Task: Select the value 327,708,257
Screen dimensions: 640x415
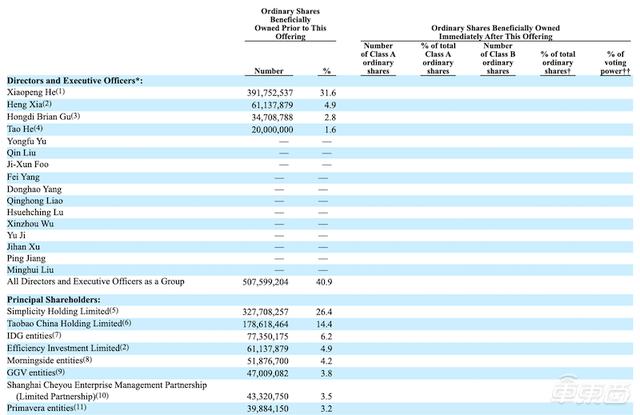Action: tap(265, 312)
